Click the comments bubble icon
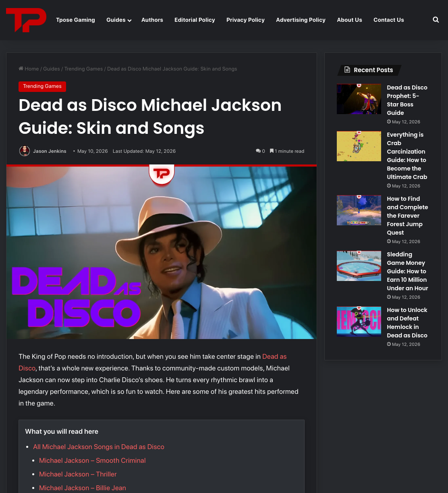The image size is (448, 493). point(258,151)
